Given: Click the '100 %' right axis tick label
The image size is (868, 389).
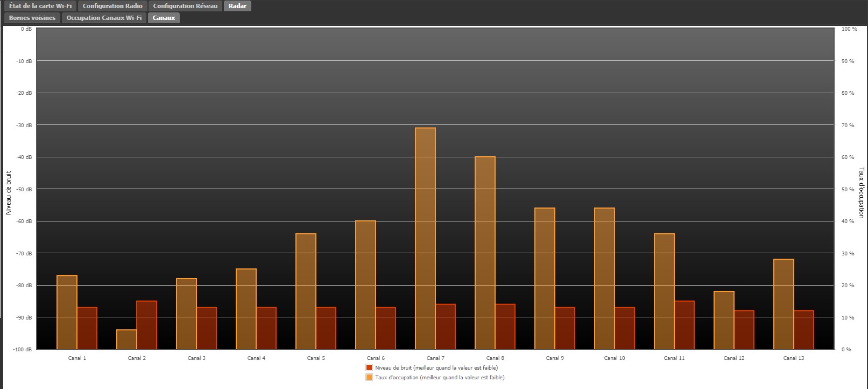Looking at the screenshot, I should coord(849,29).
